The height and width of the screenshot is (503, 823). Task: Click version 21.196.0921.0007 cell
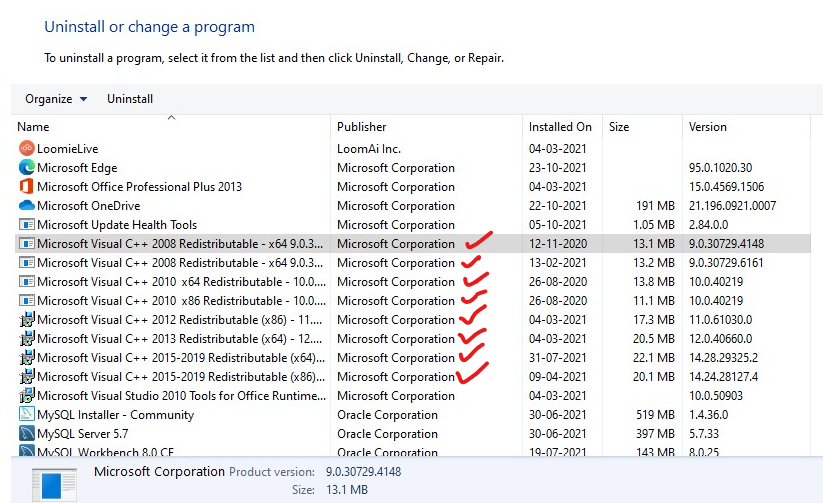pos(732,205)
